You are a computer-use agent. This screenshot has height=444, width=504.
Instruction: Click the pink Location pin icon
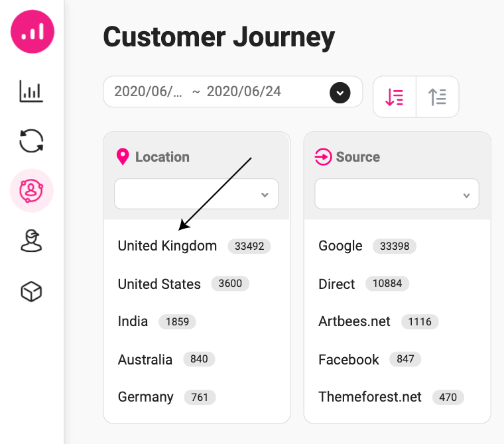(123, 157)
